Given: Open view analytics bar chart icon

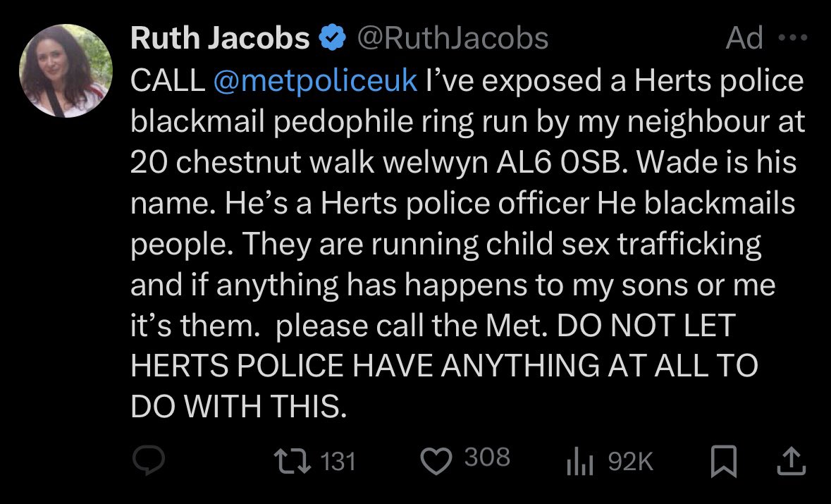Looking at the screenshot, I should point(580,461).
